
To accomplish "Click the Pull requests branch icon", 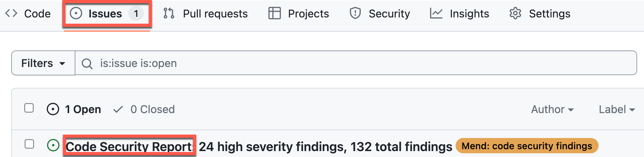I will click(169, 13).
